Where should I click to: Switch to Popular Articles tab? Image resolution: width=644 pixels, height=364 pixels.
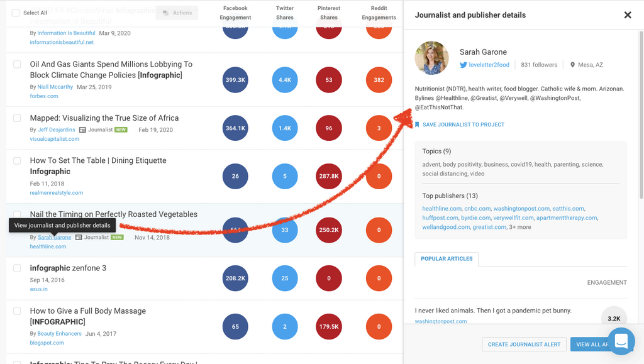(447, 259)
